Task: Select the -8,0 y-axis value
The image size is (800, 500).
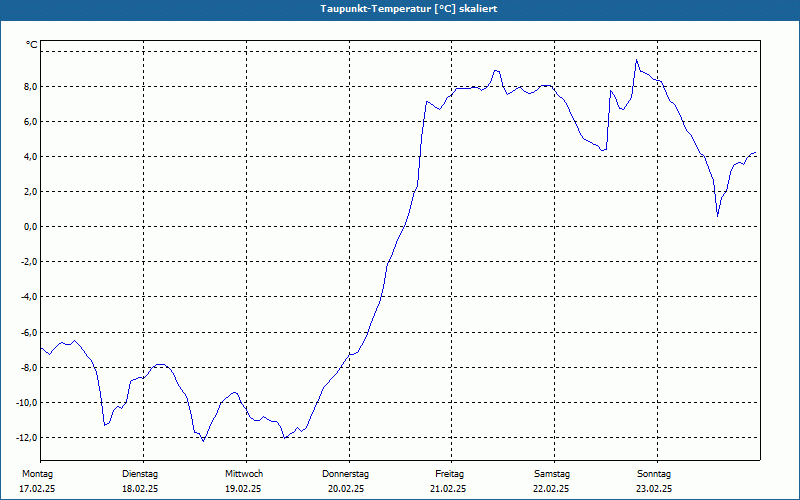Action: (x=29, y=367)
